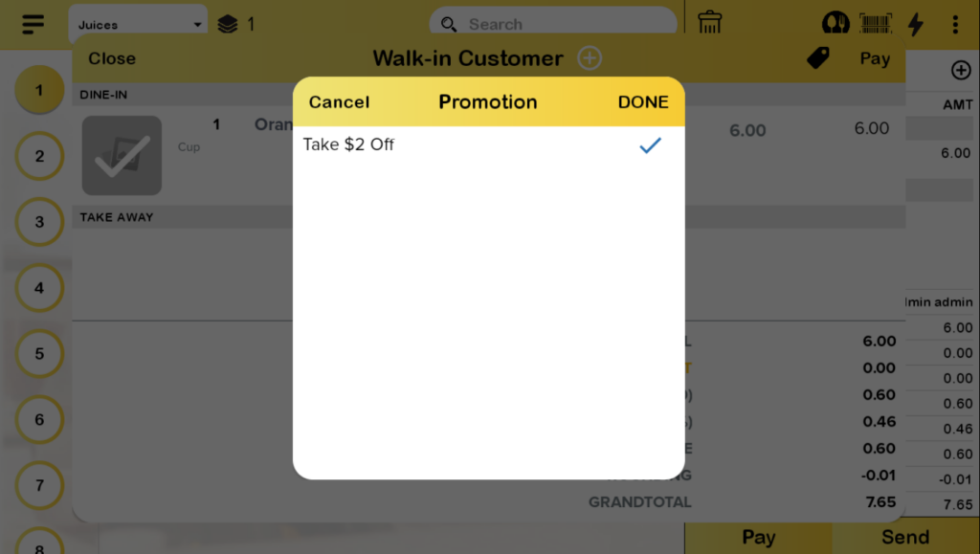Open the dining table service icon
Image resolution: width=980 pixels, height=554 pixels.
pos(835,24)
